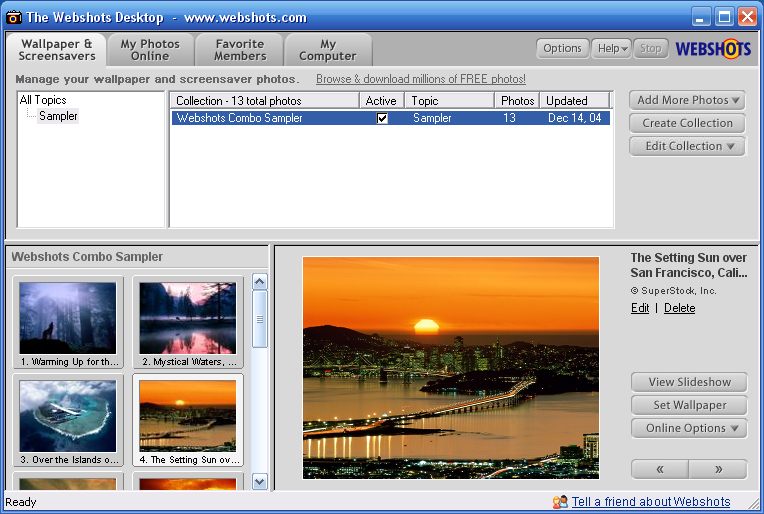This screenshot has height=514, width=764.
Task: Click the thumbnail list scroll up arrow
Action: click(x=260, y=282)
